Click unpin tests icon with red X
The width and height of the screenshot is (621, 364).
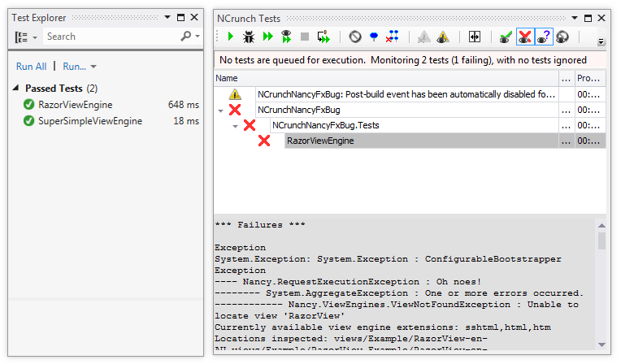(x=392, y=37)
